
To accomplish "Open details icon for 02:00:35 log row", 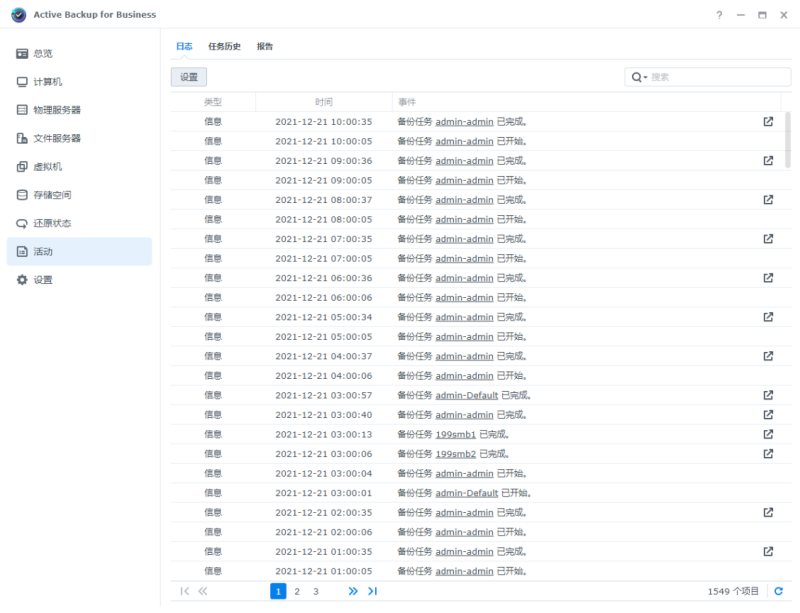I will 768,512.
